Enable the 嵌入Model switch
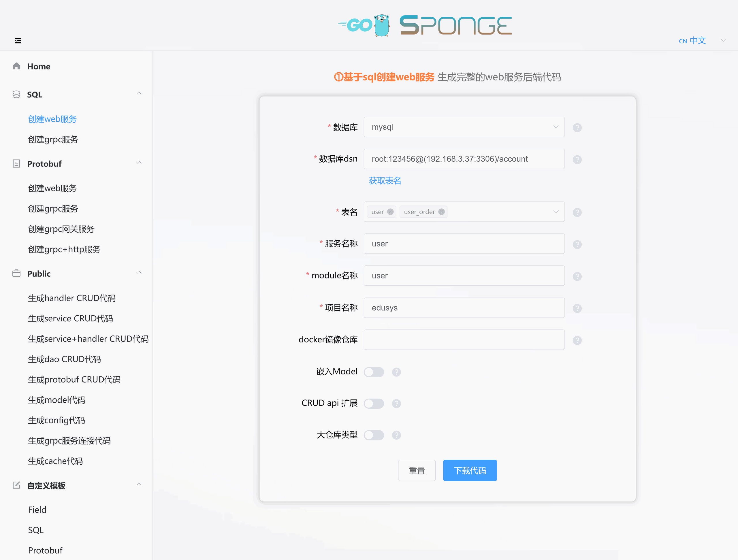 point(374,372)
